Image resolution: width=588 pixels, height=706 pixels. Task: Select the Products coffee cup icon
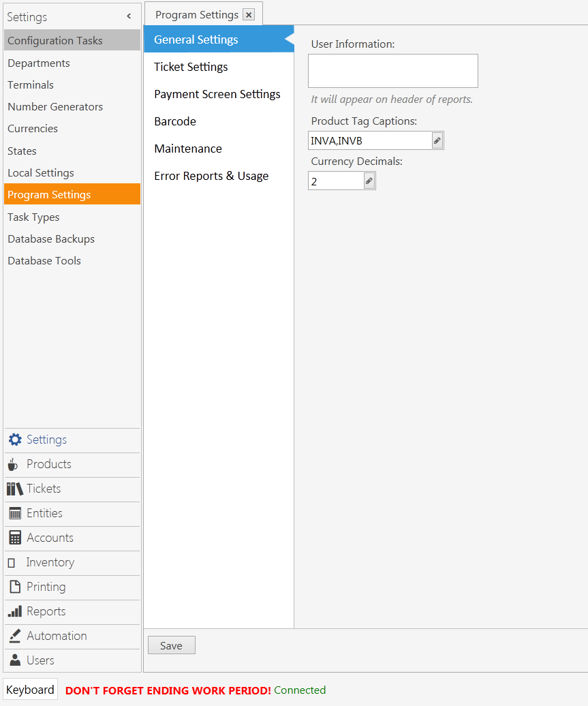14,465
